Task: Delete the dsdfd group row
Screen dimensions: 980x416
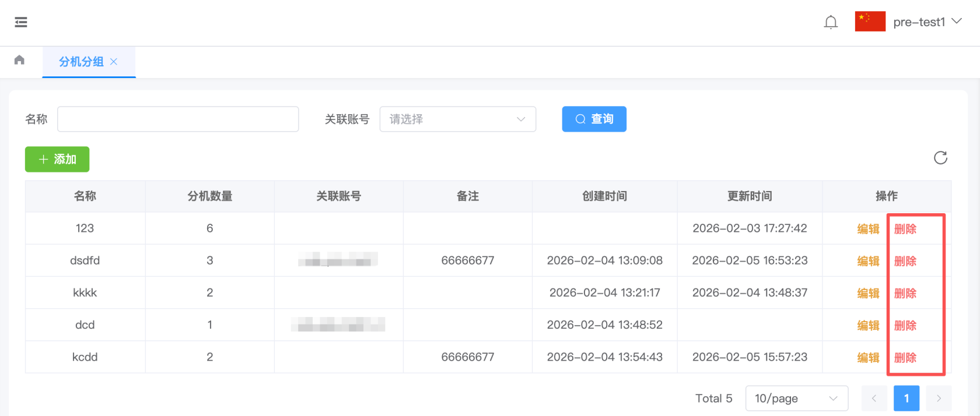Action: point(905,261)
